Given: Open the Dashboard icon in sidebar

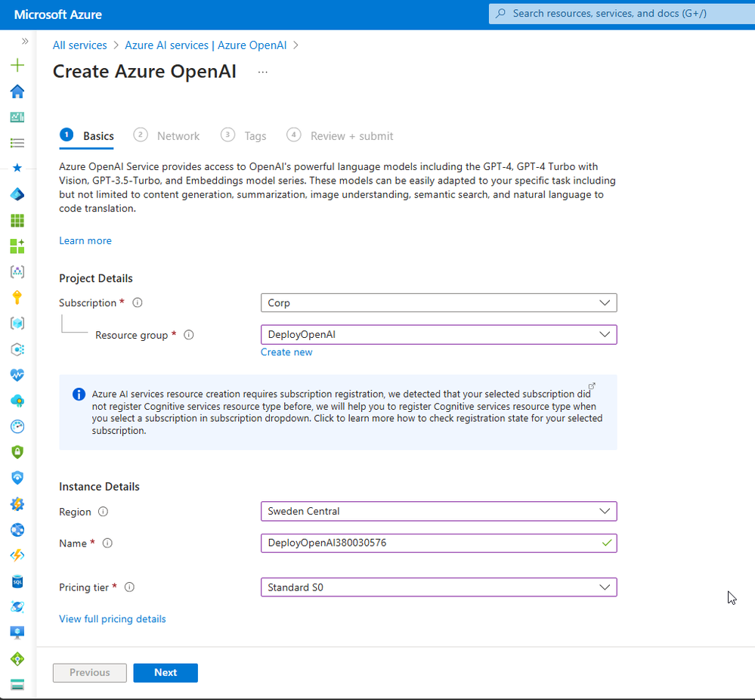Looking at the screenshot, I should [x=17, y=117].
